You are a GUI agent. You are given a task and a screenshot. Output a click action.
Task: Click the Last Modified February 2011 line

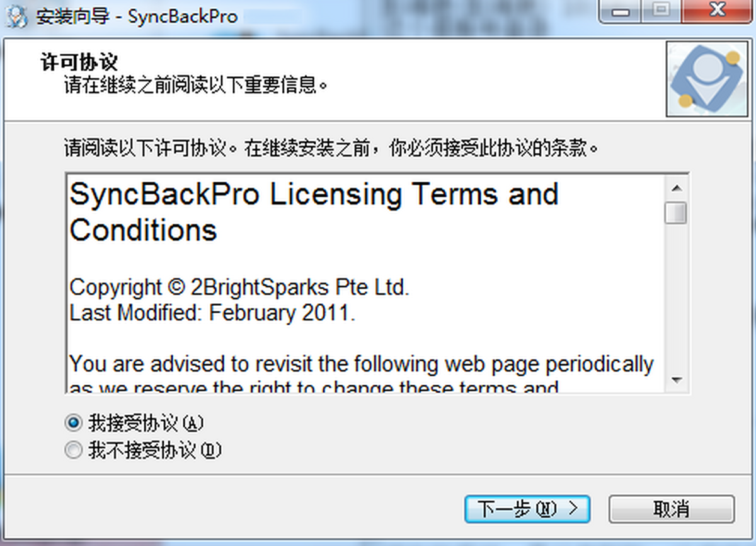[212, 313]
